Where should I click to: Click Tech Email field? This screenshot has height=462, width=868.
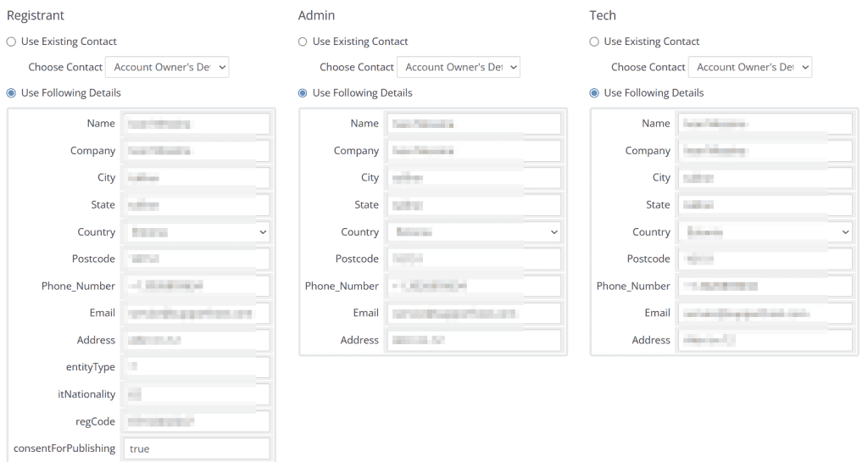(765, 313)
